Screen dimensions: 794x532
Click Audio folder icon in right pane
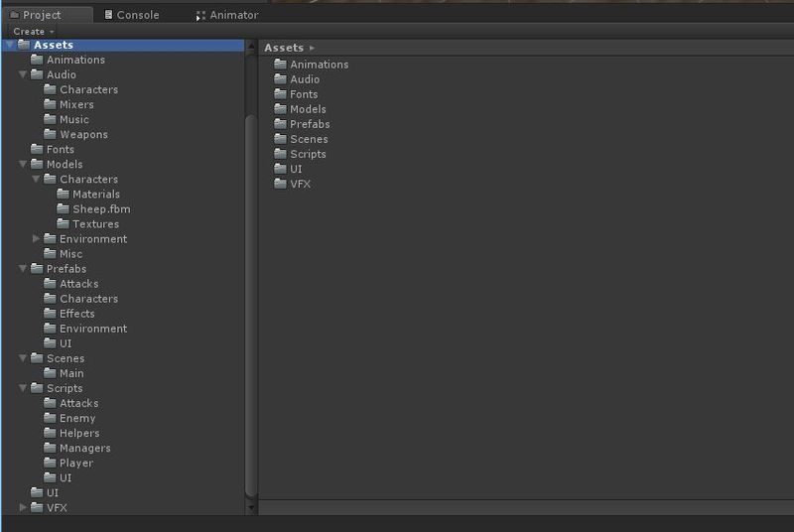(280, 79)
